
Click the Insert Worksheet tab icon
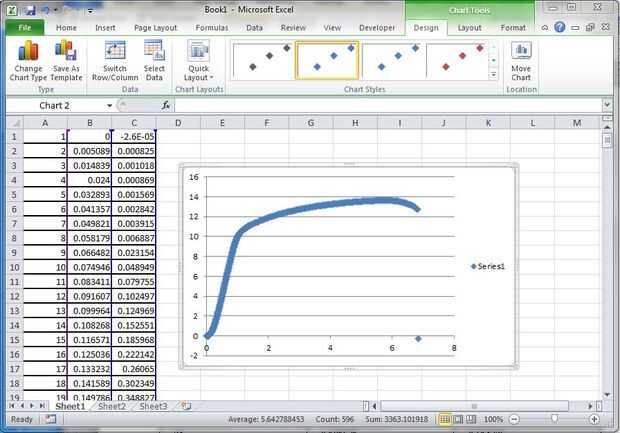(186, 406)
